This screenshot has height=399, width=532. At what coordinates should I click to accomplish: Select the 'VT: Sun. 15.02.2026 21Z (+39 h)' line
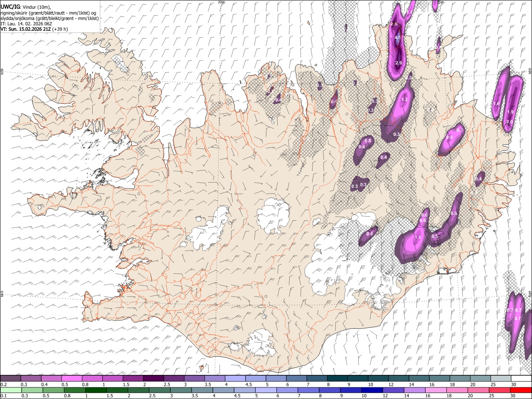coord(34,29)
